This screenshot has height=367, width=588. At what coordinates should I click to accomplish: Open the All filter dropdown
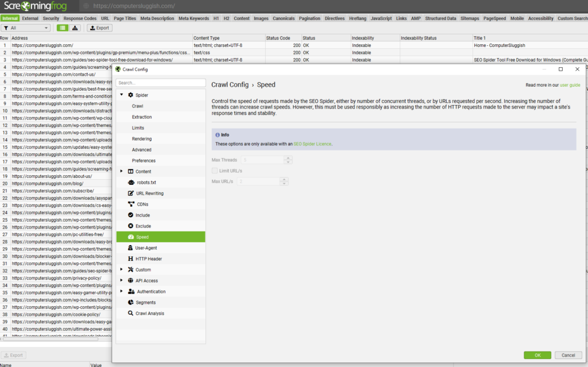pyautogui.click(x=26, y=28)
